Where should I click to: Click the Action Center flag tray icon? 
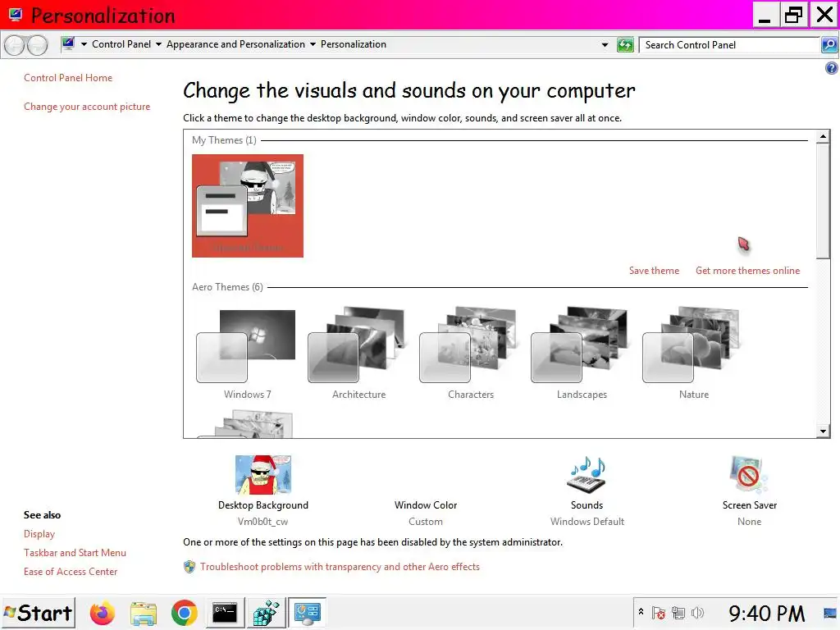click(659, 612)
